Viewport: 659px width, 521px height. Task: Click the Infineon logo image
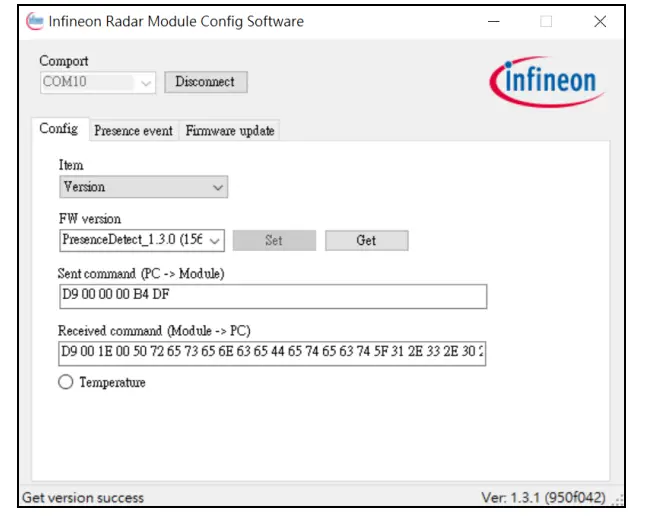pos(547,82)
